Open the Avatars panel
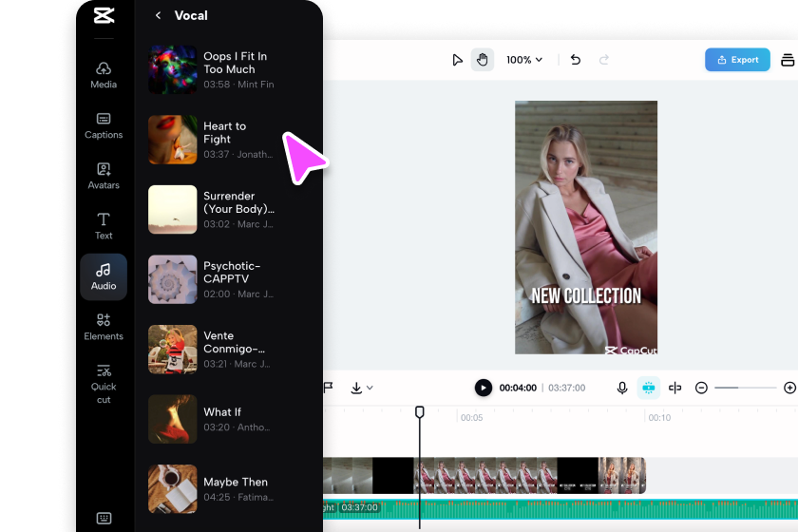 104,176
